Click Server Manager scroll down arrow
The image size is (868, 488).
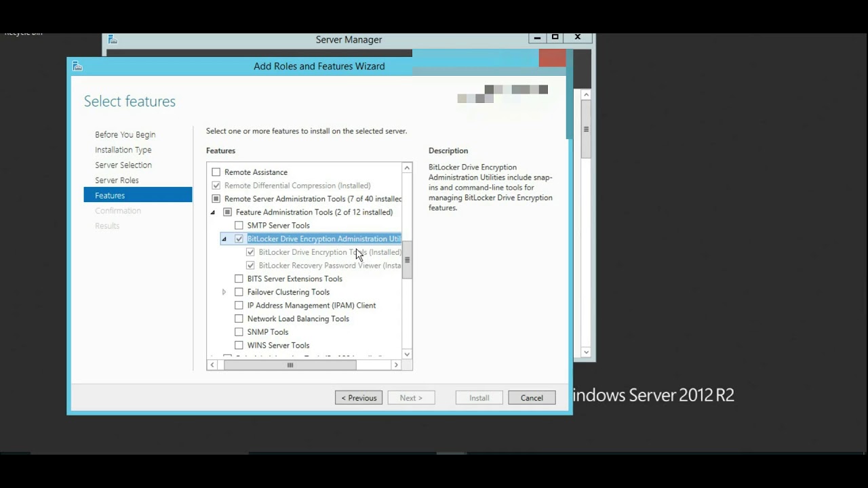(x=587, y=352)
